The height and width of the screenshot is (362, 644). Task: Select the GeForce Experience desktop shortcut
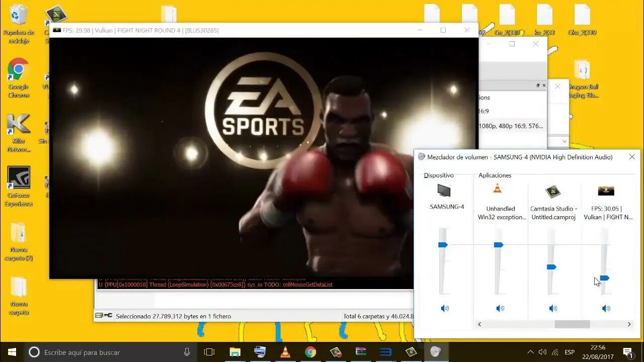pyautogui.click(x=19, y=187)
